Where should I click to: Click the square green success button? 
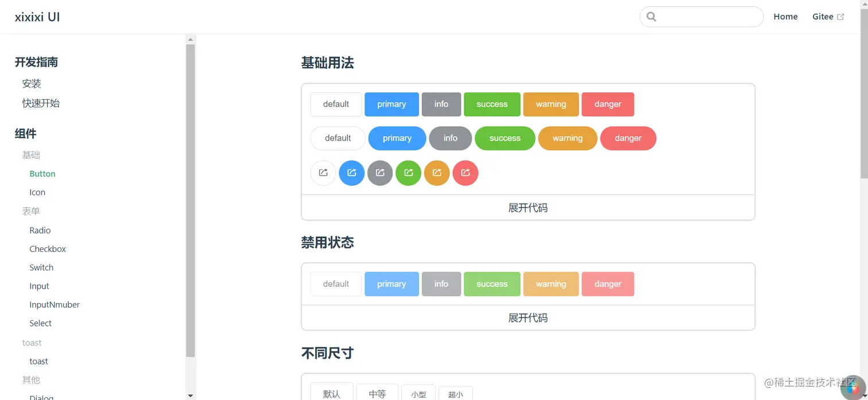coord(492,104)
